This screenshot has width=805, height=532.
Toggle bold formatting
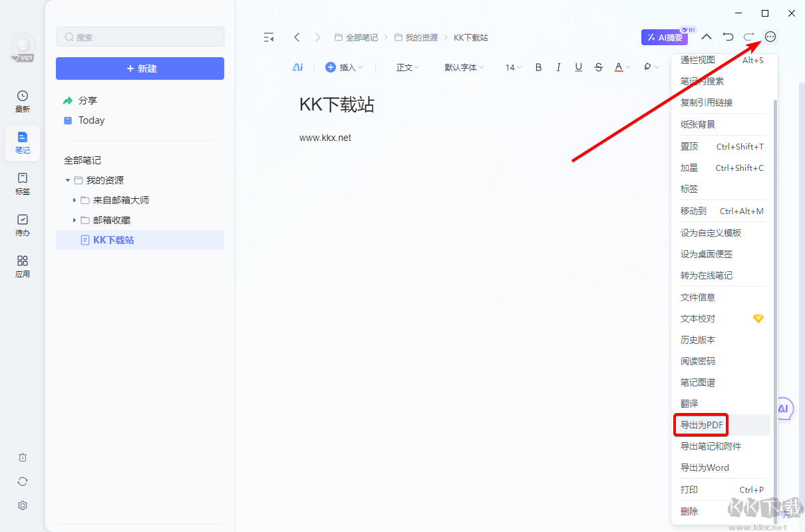pos(539,67)
